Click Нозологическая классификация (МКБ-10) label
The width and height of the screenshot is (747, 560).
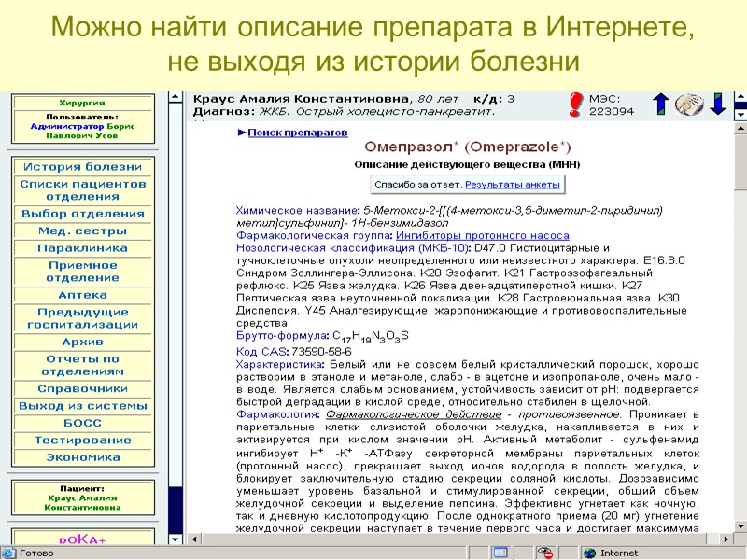pos(353,248)
